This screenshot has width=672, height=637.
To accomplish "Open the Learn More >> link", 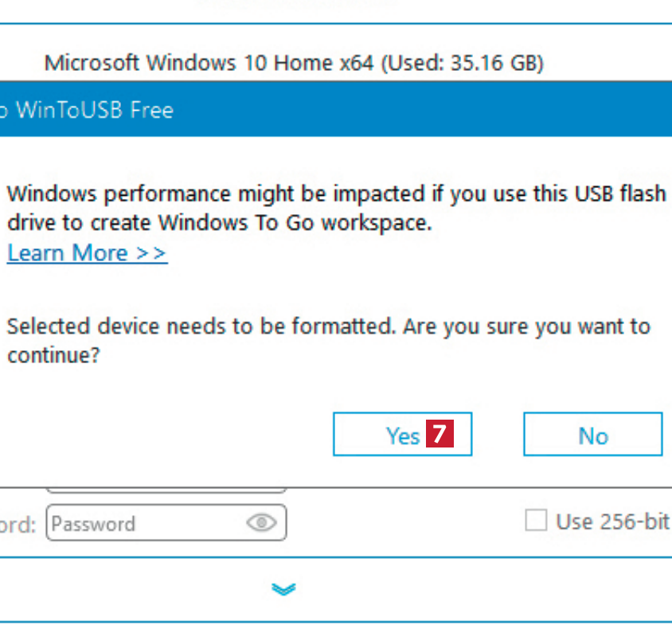I will (87, 253).
